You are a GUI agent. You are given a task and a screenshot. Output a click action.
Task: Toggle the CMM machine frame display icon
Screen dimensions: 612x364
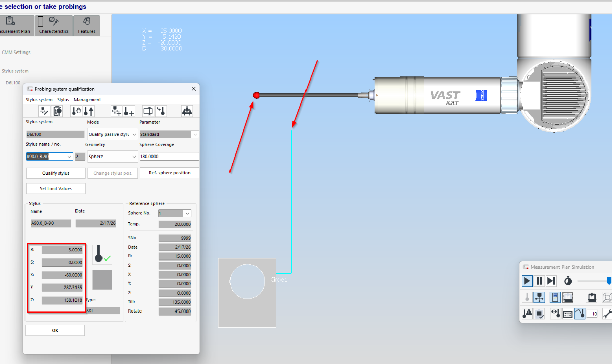[x=568, y=297]
